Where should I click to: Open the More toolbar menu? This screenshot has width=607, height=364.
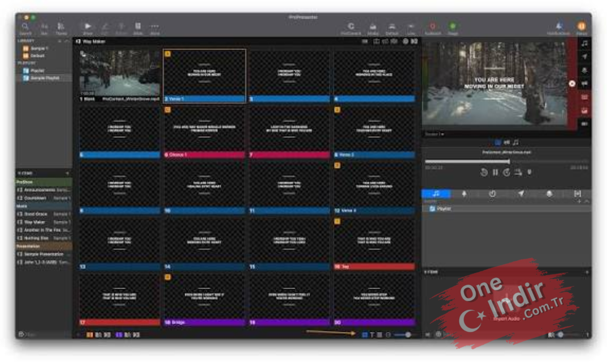(x=154, y=28)
